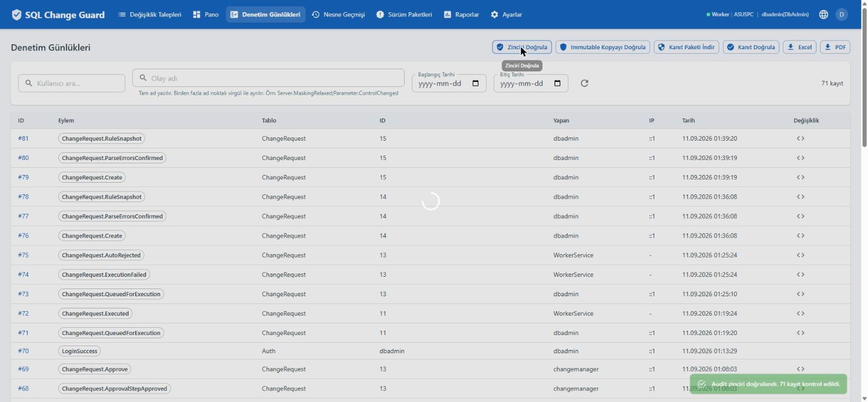Image resolution: width=868 pixels, height=402 pixels.
Task: Click Zinciri Doğrula button
Action: [521, 47]
